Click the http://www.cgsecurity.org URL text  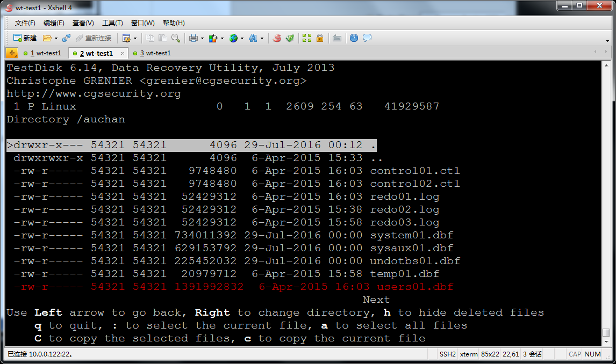[94, 94]
